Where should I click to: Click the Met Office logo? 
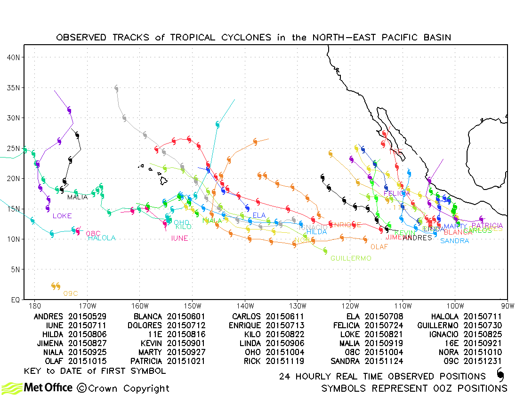coord(37,387)
